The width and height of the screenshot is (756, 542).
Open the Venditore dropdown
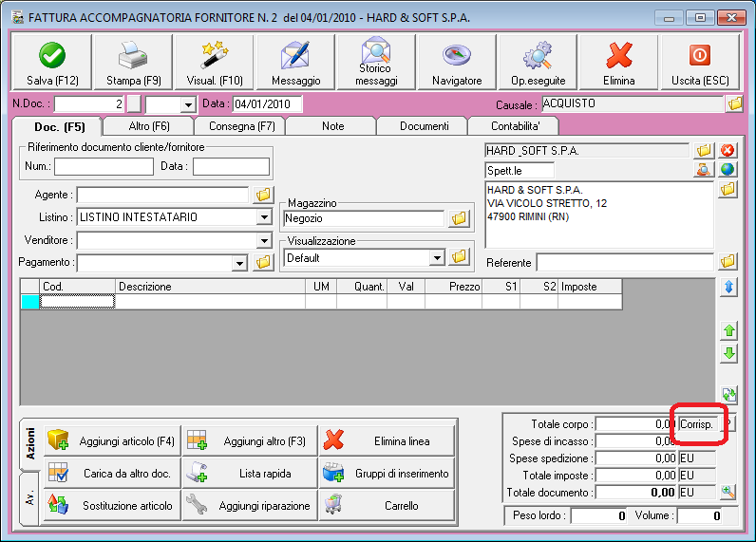[264, 240]
